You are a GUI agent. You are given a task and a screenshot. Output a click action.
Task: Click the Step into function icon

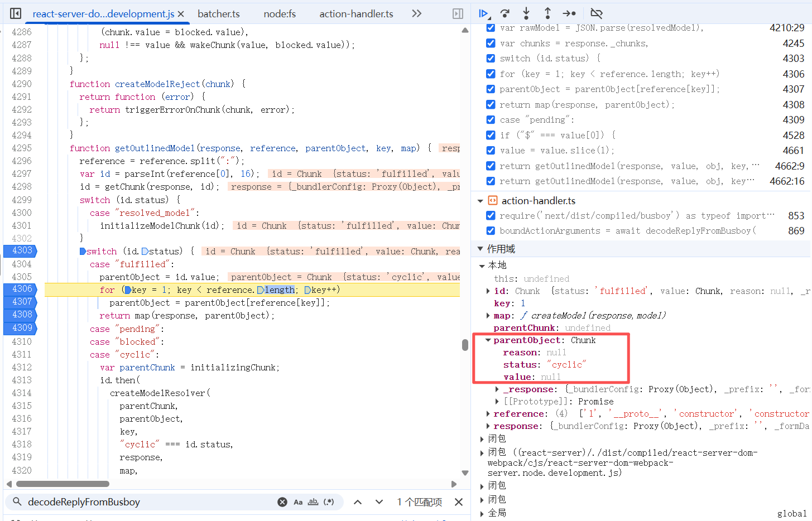click(x=526, y=13)
